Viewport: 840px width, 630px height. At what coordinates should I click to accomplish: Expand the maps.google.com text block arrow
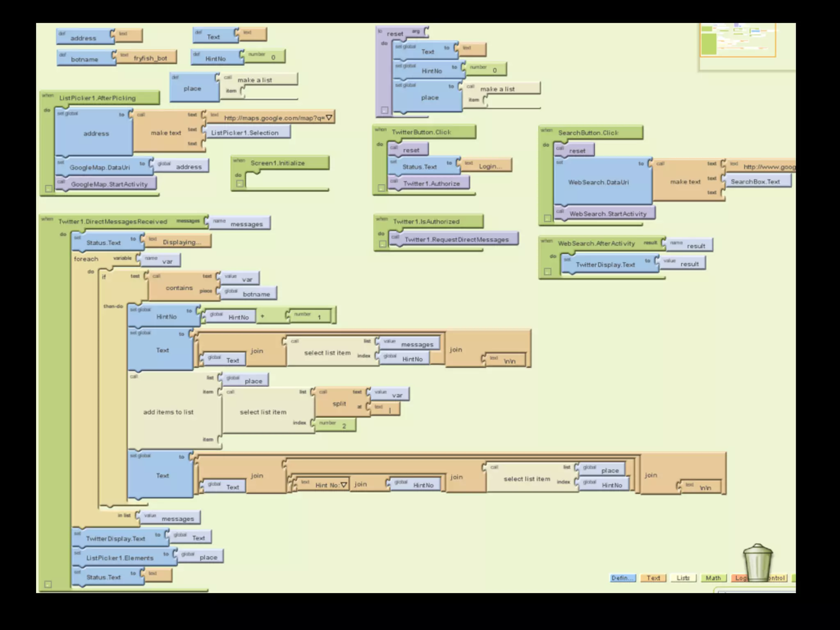pyautogui.click(x=329, y=118)
